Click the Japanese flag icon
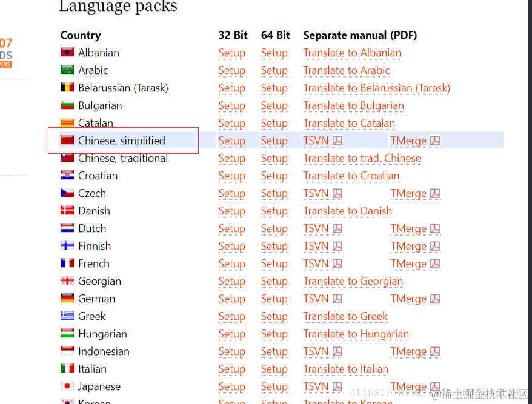 [x=67, y=386]
